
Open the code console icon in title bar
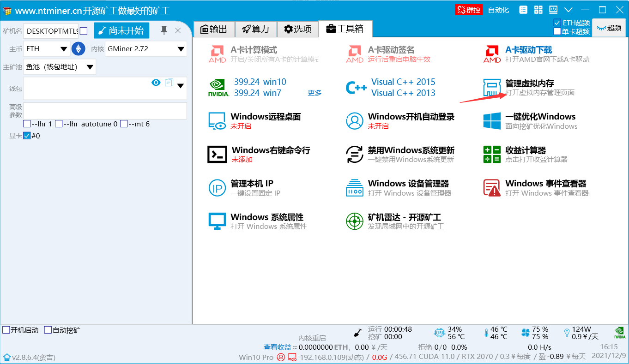[553, 10]
